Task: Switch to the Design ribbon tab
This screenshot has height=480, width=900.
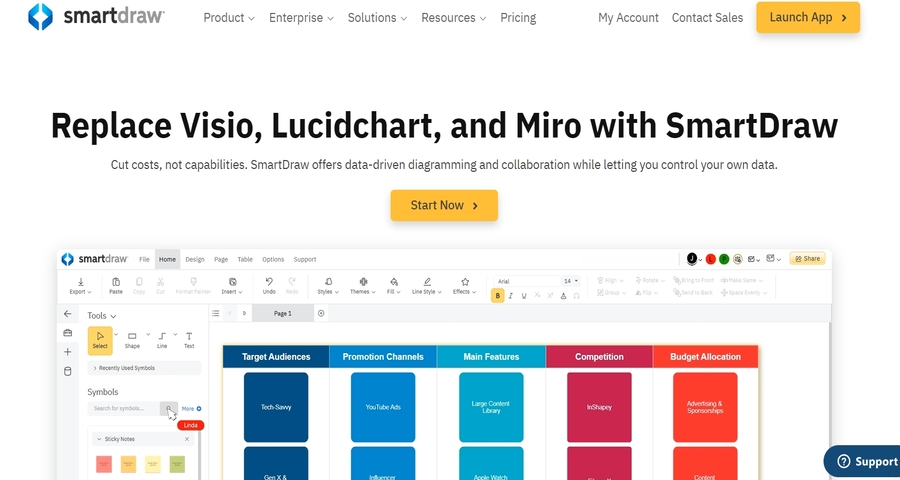Action: [x=194, y=259]
